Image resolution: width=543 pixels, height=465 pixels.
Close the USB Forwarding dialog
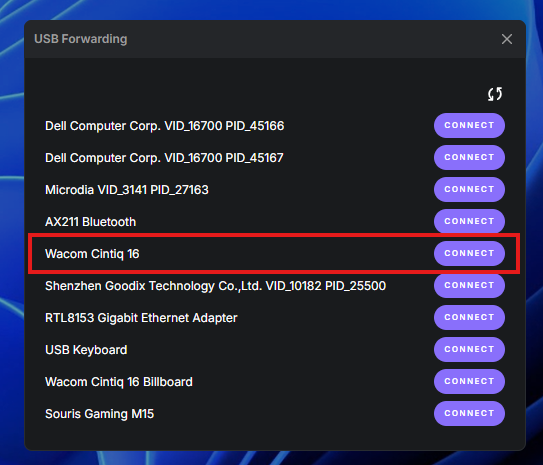click(507, 39)
